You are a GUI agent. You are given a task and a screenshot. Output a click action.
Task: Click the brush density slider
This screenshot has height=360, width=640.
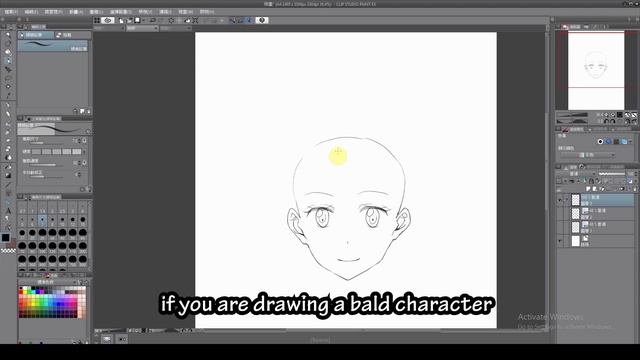(x=46, y=165)
